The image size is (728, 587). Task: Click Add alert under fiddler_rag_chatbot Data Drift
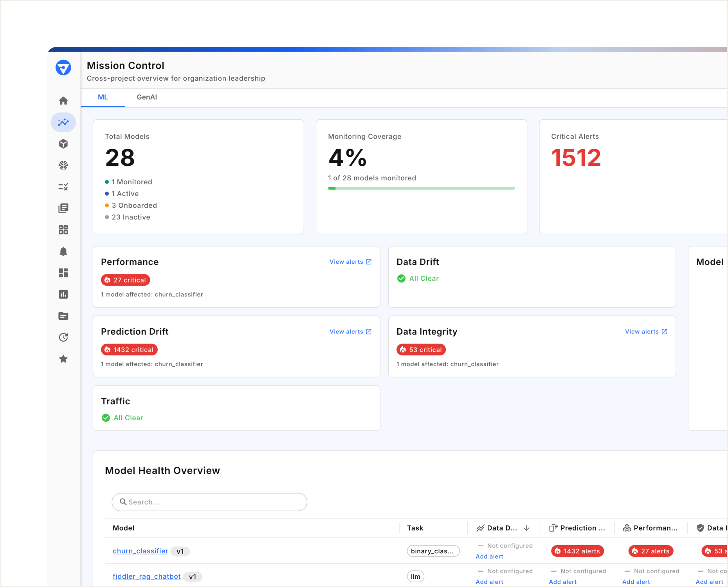pos(489,582)
